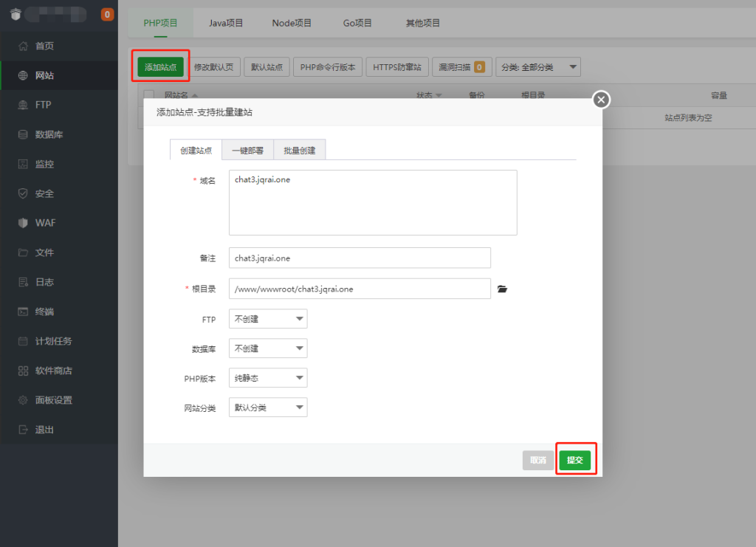Click the terminal icon in sidebar
The image size is (756, 547).
coord(23,312)
